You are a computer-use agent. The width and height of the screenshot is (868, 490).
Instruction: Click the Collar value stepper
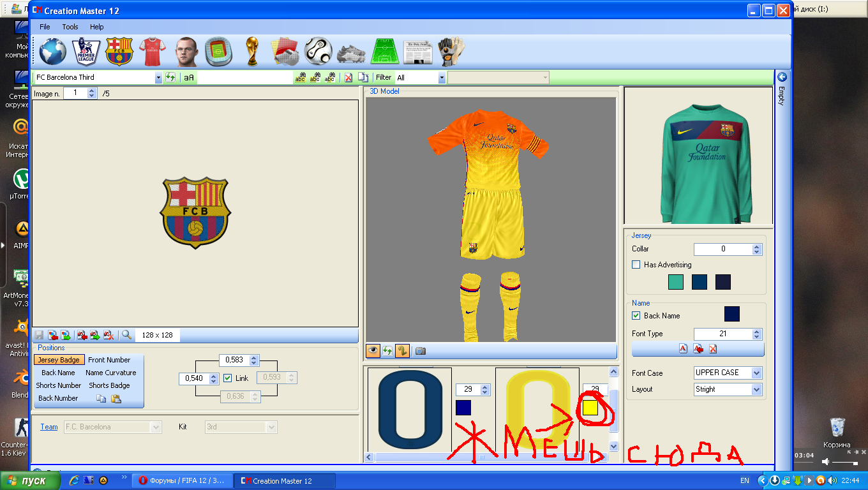tap(757, 249)
